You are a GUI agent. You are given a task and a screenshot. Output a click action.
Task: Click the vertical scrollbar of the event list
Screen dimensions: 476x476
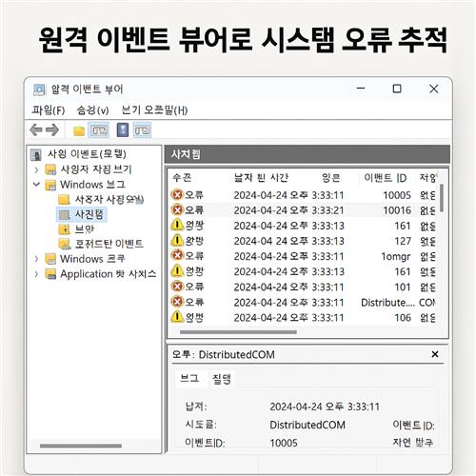coord(442,198)
